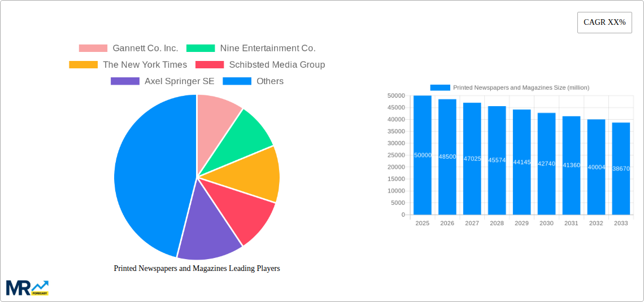Click the 5000 y-axis tick label

398,203
